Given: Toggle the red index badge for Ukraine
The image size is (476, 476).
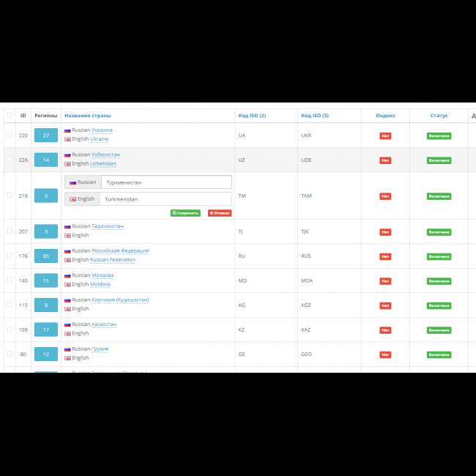Looking at the screenshot, I should (385, 135).
